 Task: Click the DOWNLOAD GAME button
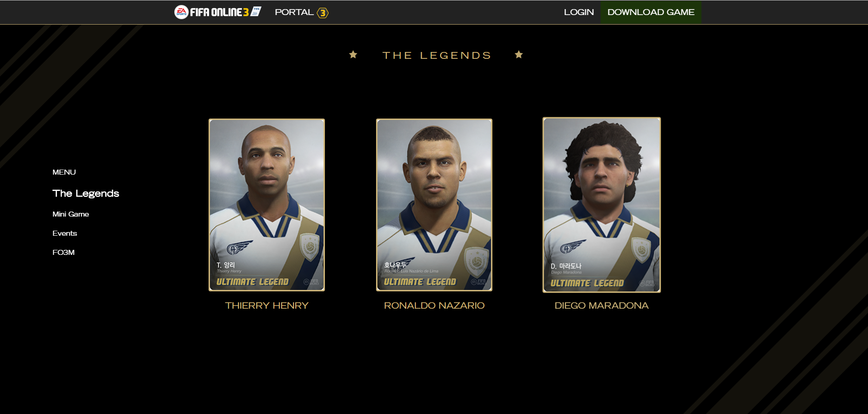(x=651, y=12)
